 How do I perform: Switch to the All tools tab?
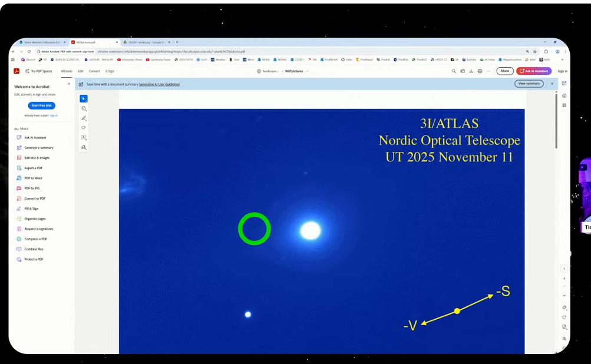click(x=67, y=71)
